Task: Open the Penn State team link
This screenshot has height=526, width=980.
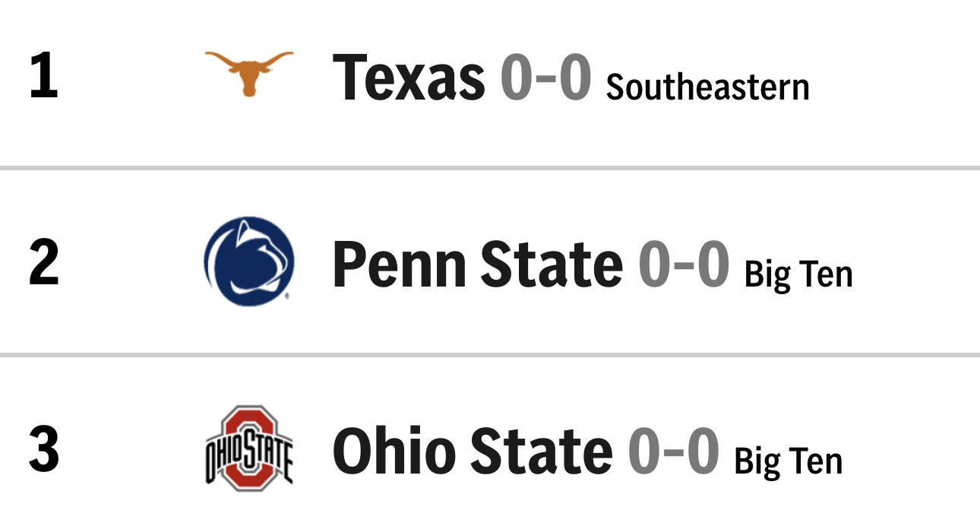Action: 477,264
